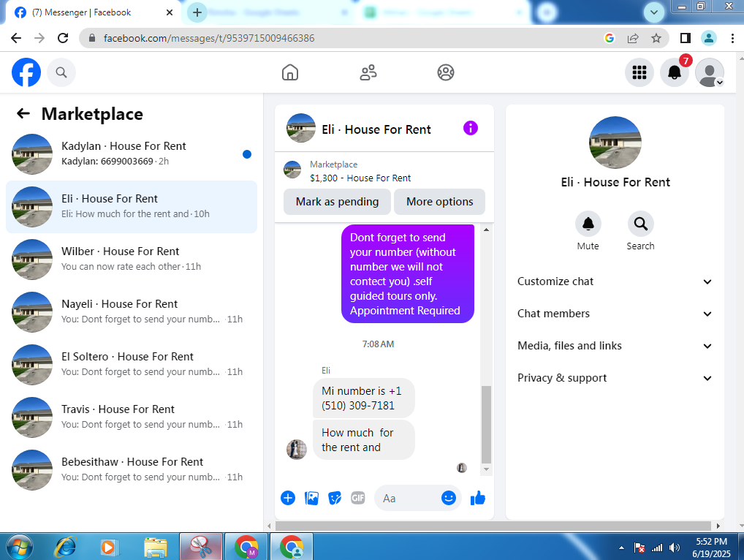The height and width of the screenshot is (560, 744).
Task: Expand Customize chat section
Action: point(615,281)
